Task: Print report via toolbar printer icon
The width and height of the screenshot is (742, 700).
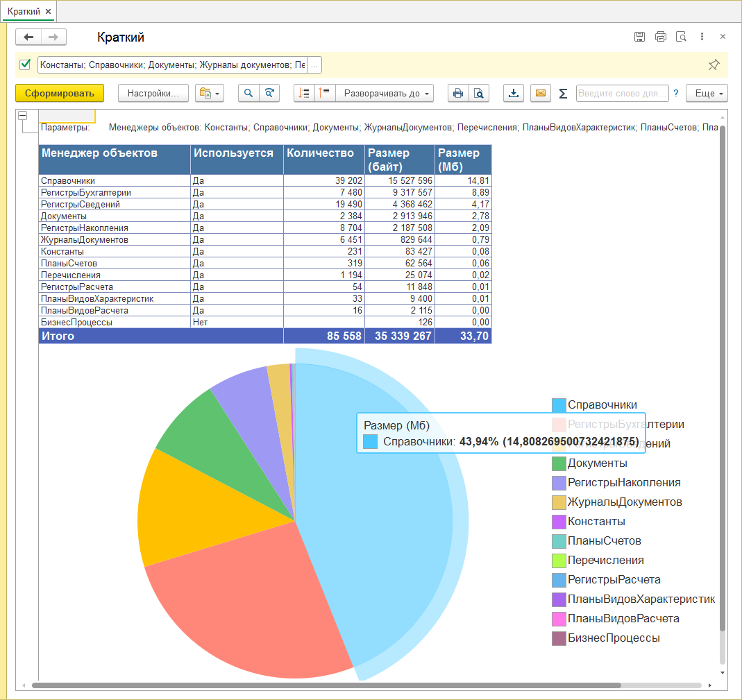Action: [x=458, y=93]
